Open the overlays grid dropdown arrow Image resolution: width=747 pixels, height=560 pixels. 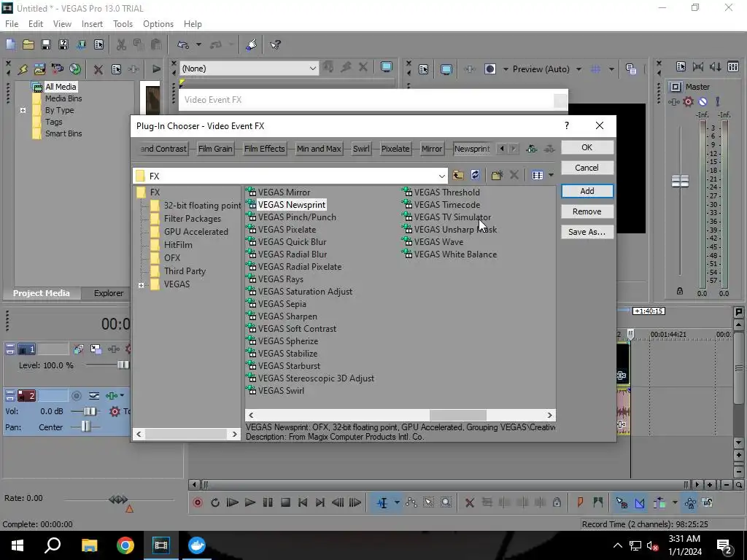tap(611, 69)
